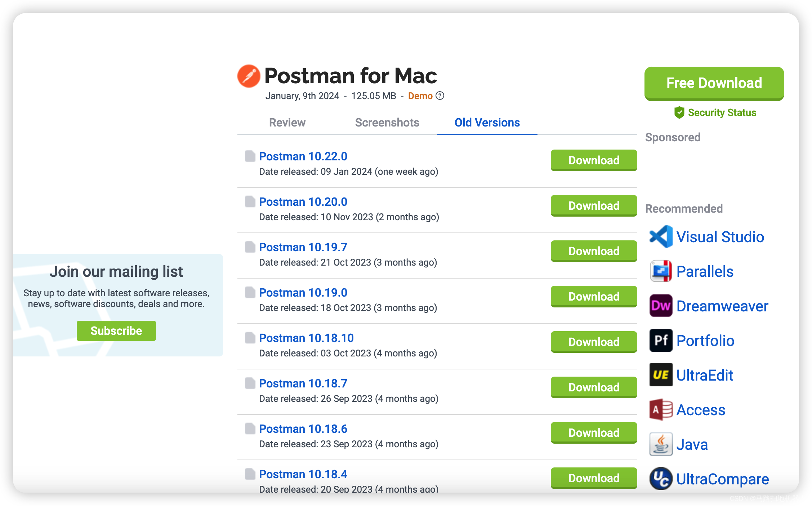Image resolution: width=812 pixels, height=506 pixels.
Task: Select the Old Versions tab
Action: pyautogui.click(x=487, y=123)
